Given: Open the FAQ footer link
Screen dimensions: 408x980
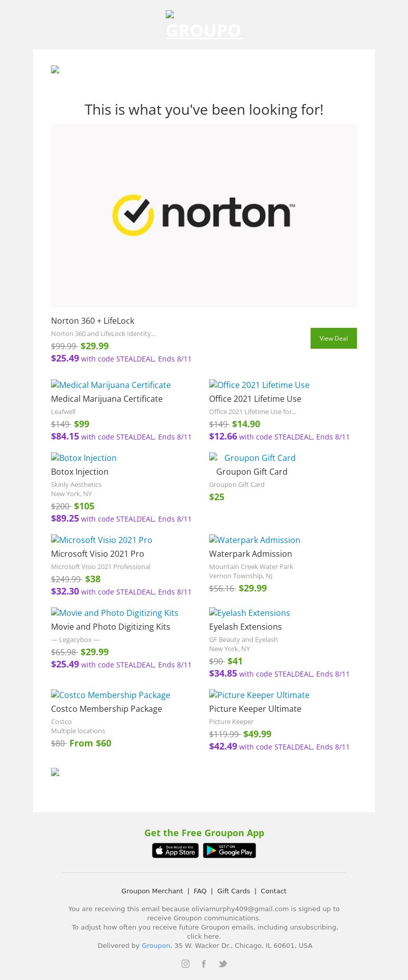Looking at the screenshot, I should tap(200, 891).
